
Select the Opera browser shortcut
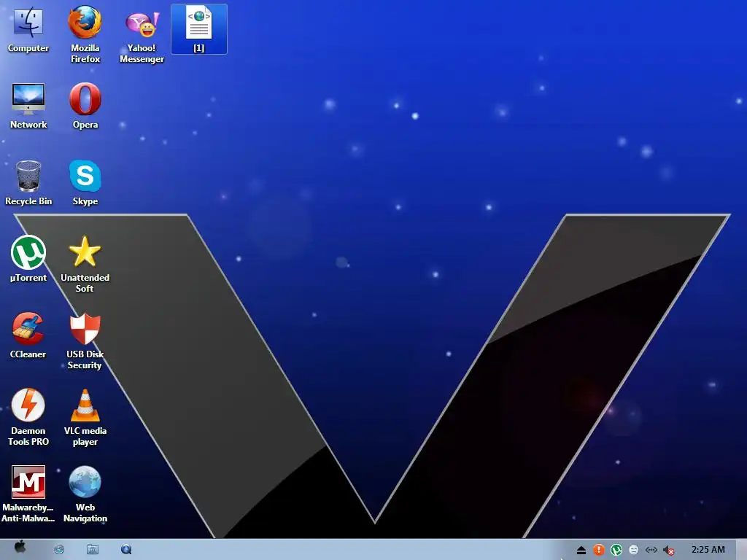[85, 106]
